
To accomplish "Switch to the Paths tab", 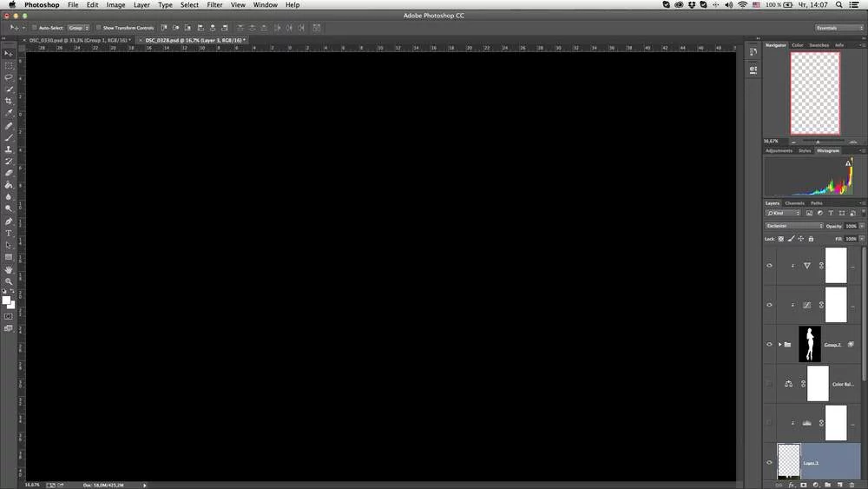I will click(x=817, y=203).
